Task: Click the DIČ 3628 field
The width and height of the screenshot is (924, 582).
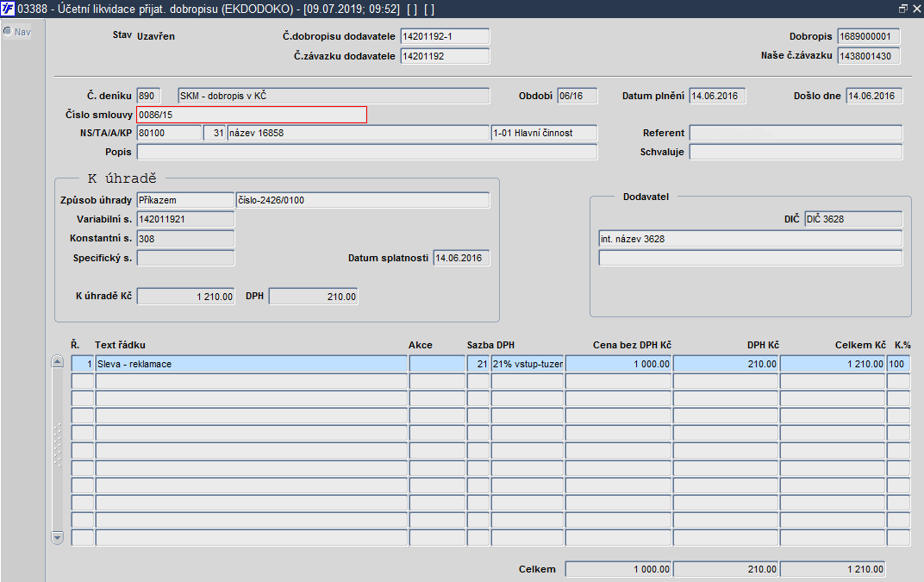Action: tap(853, 219)
